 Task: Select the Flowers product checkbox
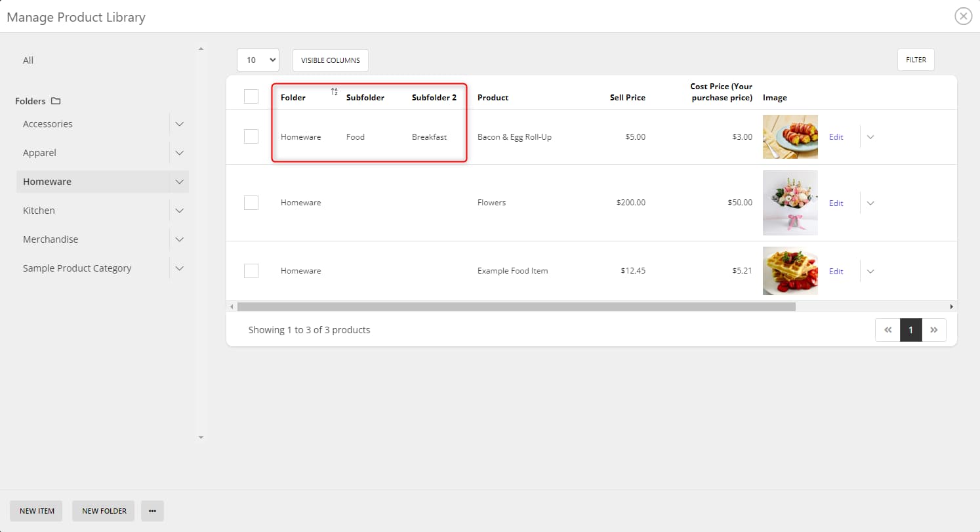click(251, 203)
